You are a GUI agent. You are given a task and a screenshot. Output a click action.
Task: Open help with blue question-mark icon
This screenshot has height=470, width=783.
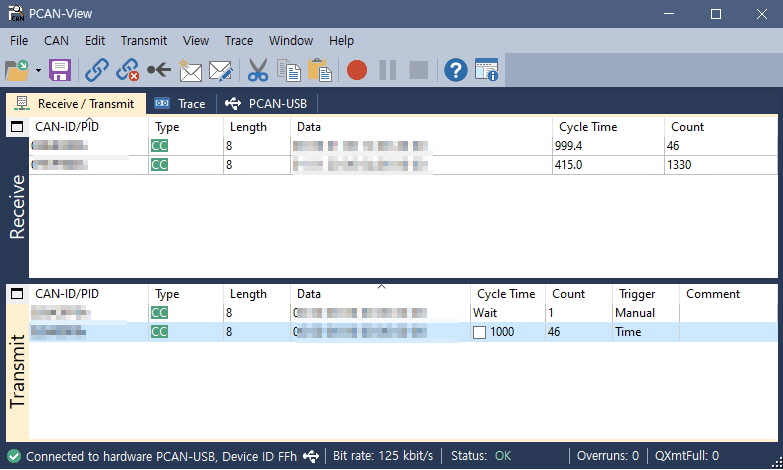coord(455,70)
